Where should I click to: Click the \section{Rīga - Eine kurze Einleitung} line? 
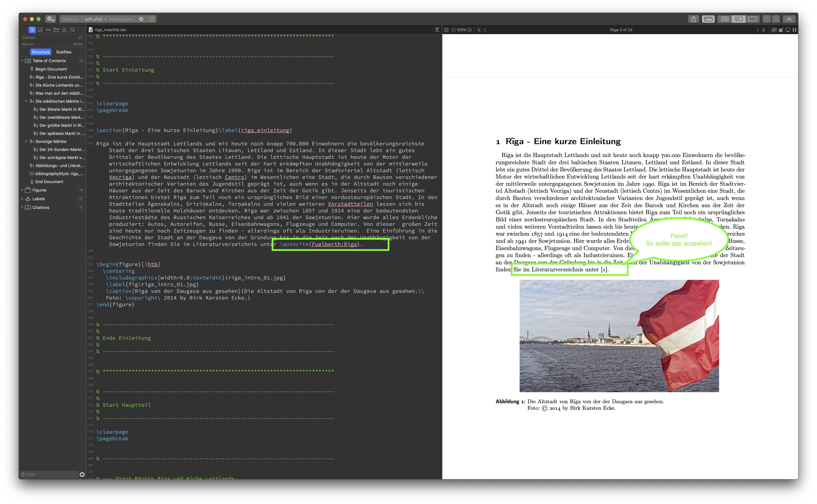point(157,130)
